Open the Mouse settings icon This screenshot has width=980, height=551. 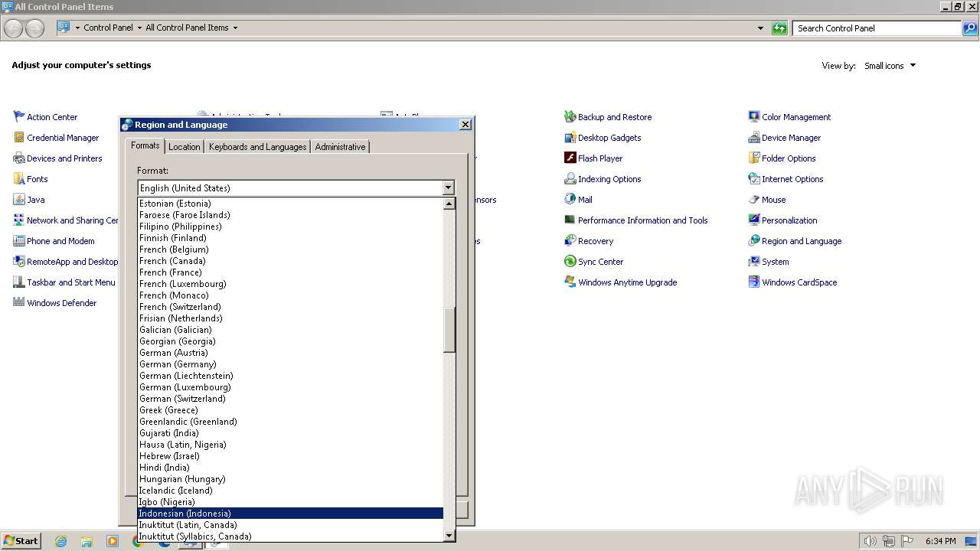[x=754, y=200]
